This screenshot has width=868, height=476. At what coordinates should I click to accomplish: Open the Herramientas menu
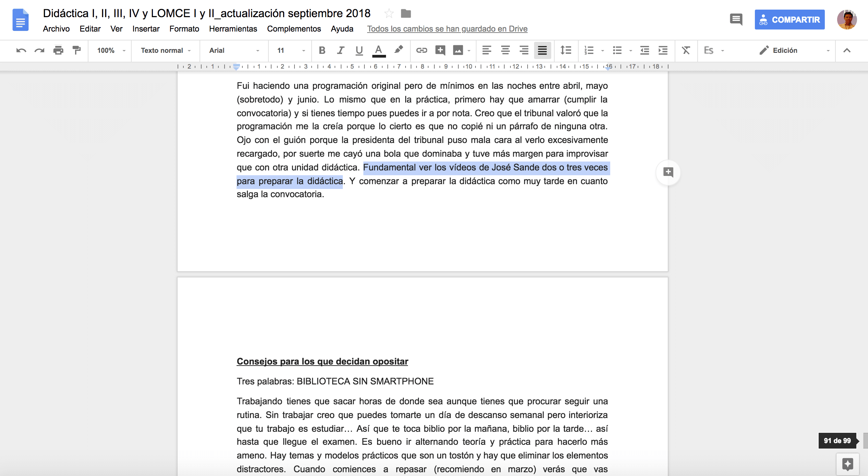(233, 29)
